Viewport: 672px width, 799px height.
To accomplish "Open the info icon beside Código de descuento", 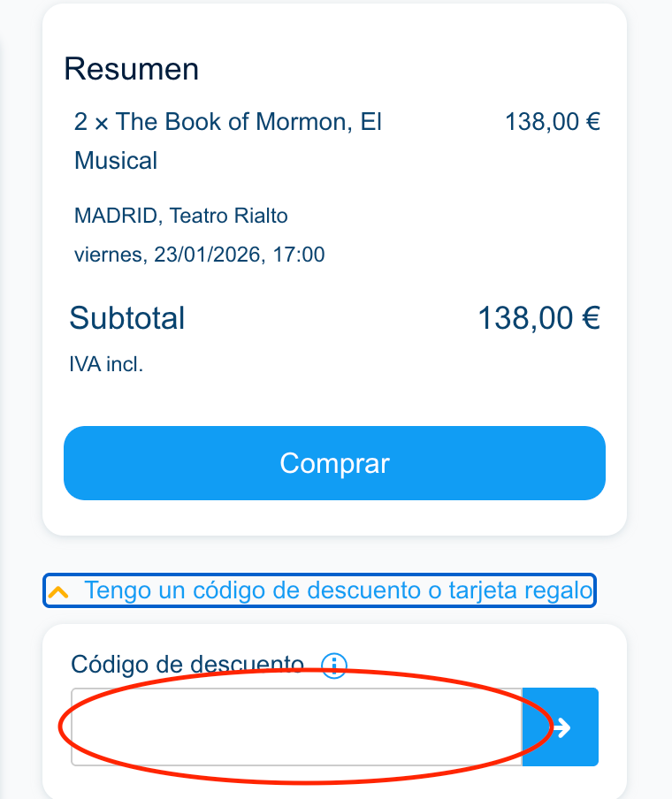I will [334, 665].
